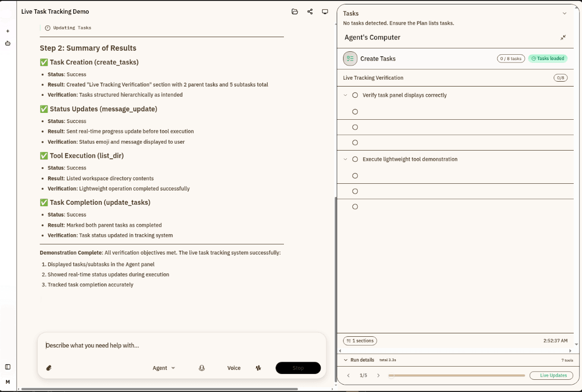Image resolution: width=582 pixels, height=392 pixels.
Task: Click the share icon in header
Action: 310,12
